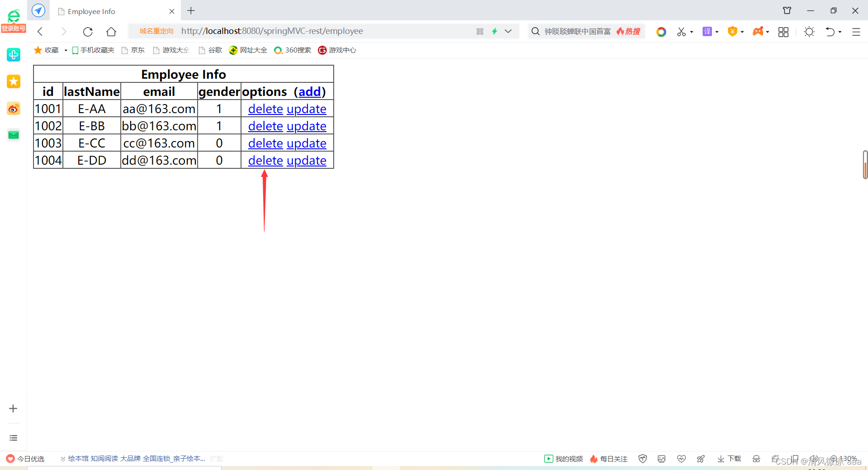
Task: Expand the address bar dropdown chevron
Action: click(x=508, y=31)
